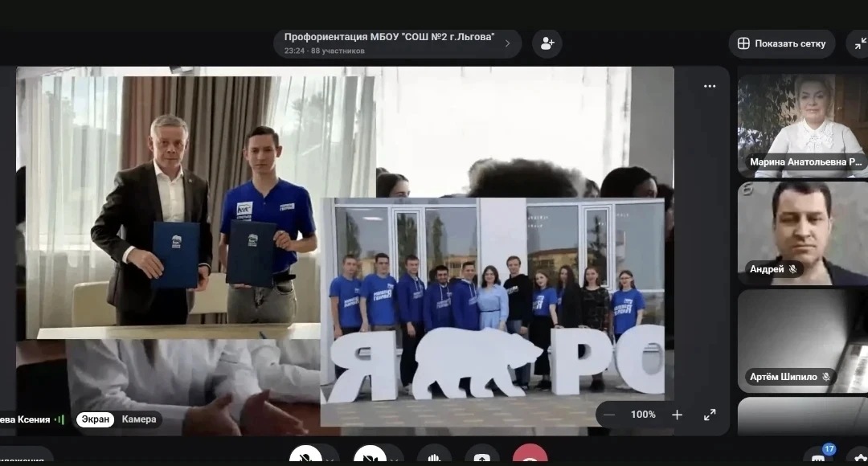Zoom out with the minus button
The width and height of the screenshot is (868, 466).
coord(609,415)
